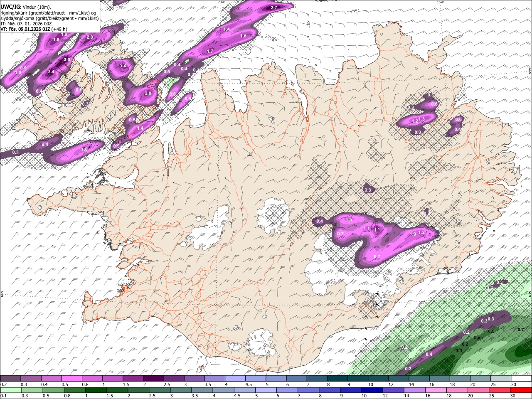Click the 'rigning/skúrir' legend description line
The width and height of the screenshot is (532, 399).
tap(48, 12)
